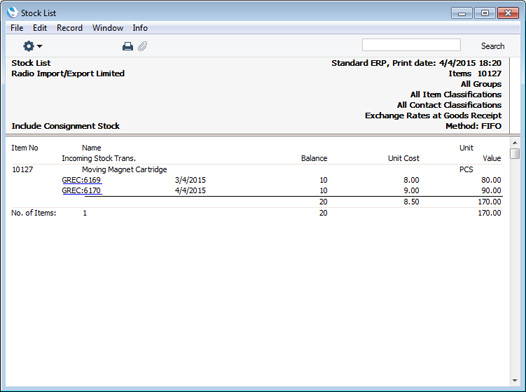526x392 pixels.
Task: Click the 'Balance' column heading
Action: click(x=314, y=158)
